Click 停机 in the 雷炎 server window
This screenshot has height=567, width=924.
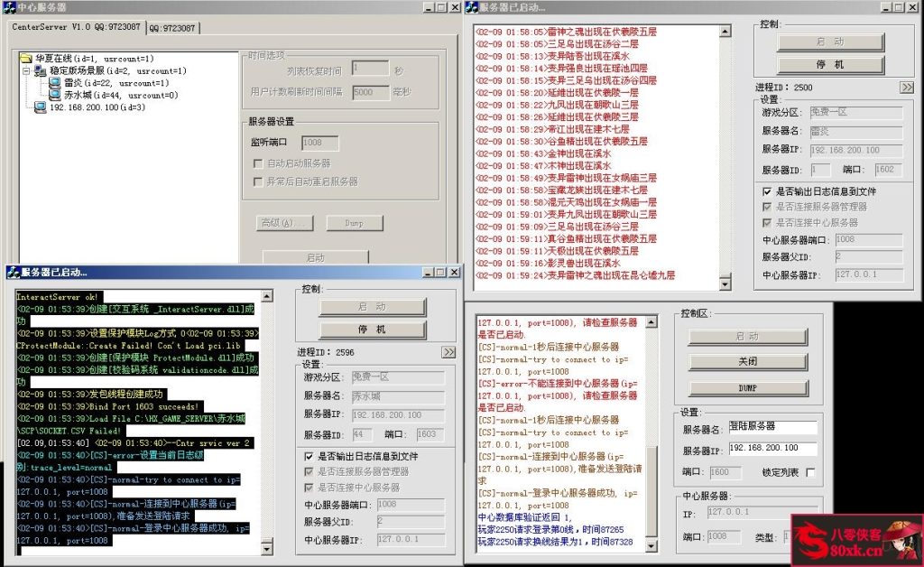(830, 65)
